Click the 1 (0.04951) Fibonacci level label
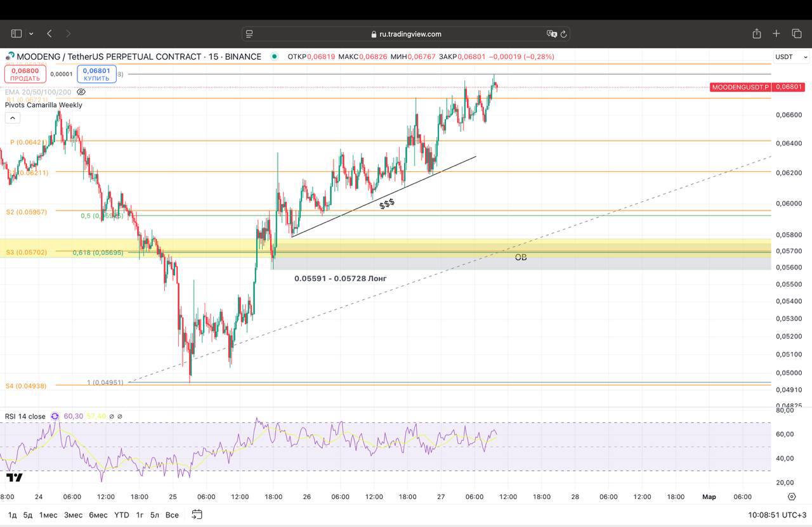The width and height of the screenshot is (812, 527). [x=105, y=382]
